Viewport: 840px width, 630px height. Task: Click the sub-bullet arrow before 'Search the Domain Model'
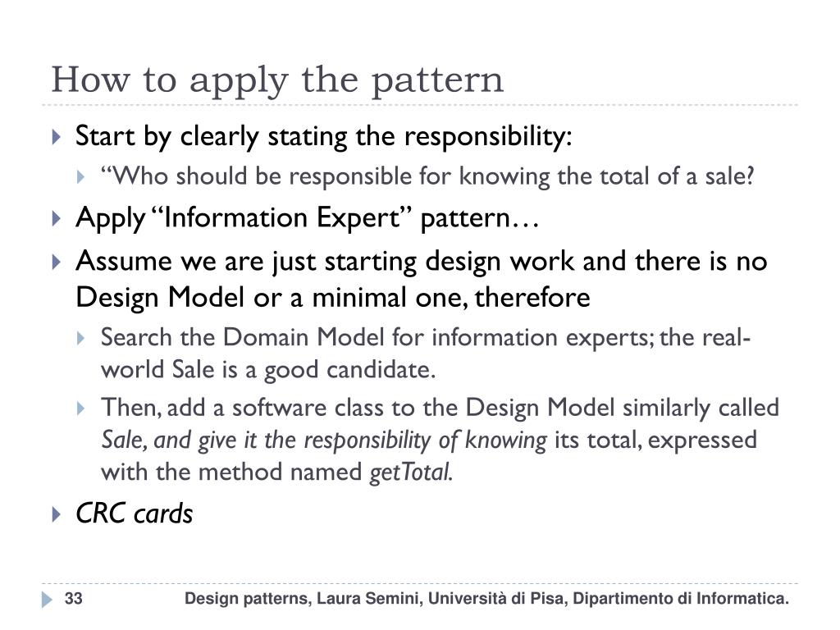click(81, 338)
